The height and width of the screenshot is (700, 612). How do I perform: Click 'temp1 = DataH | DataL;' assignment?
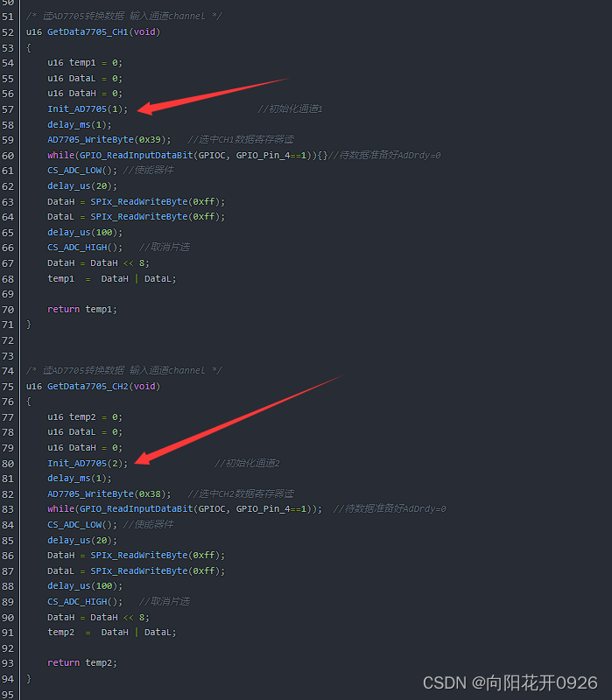coord(112,279)
